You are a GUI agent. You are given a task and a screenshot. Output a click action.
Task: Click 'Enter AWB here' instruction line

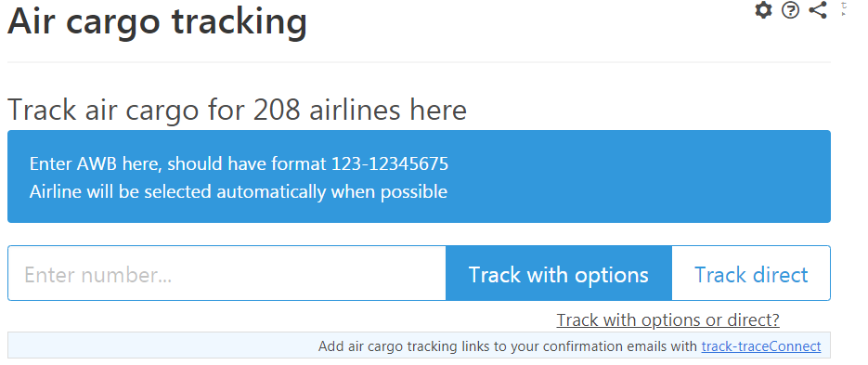point(239,163)
